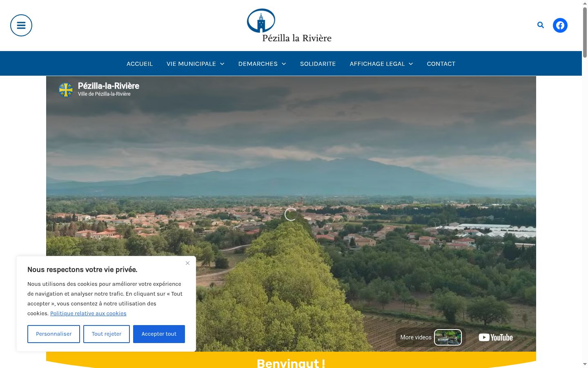Click the Pézilla-la-Rivière video title

109,86
